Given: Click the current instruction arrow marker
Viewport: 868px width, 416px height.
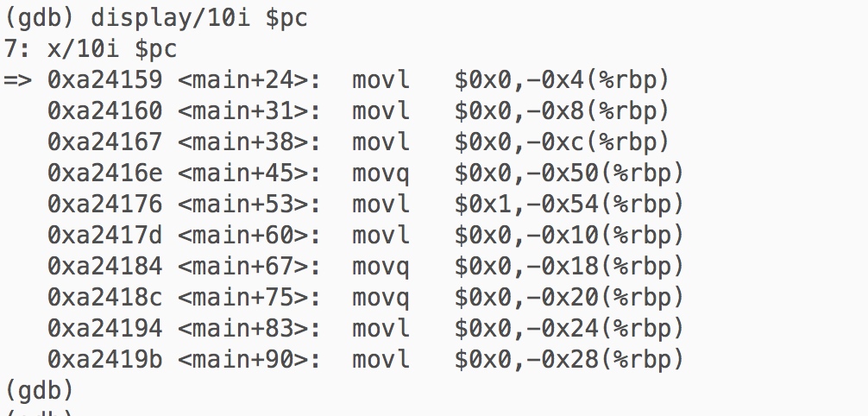Looking at the screenshot, I should (18, 80).
